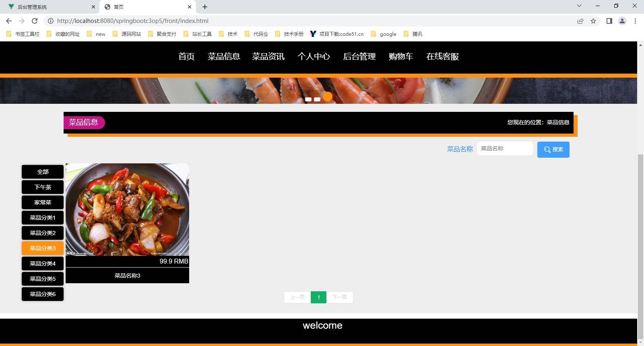This screenshot has width=644, height=346.
Task: Select the orange active carousel dot
Action: (328, 97)
